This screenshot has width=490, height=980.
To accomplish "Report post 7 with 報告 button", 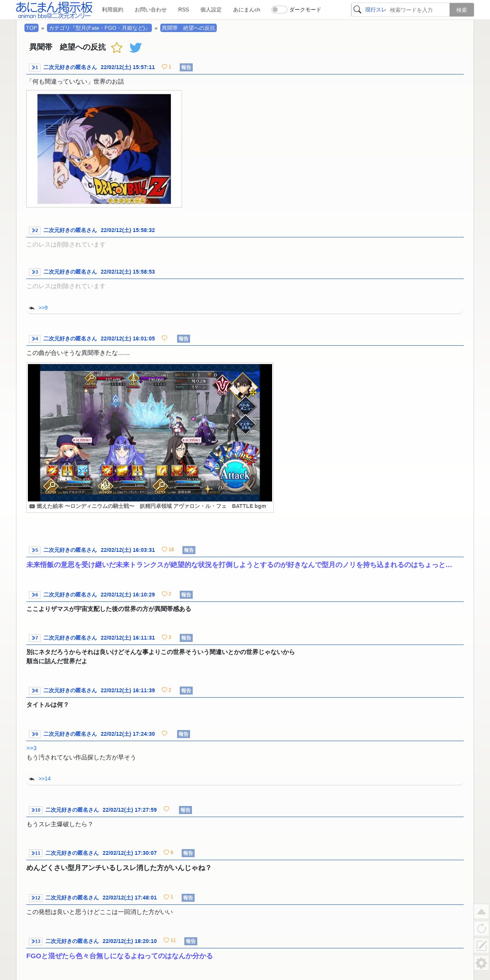I will [186, 638].
